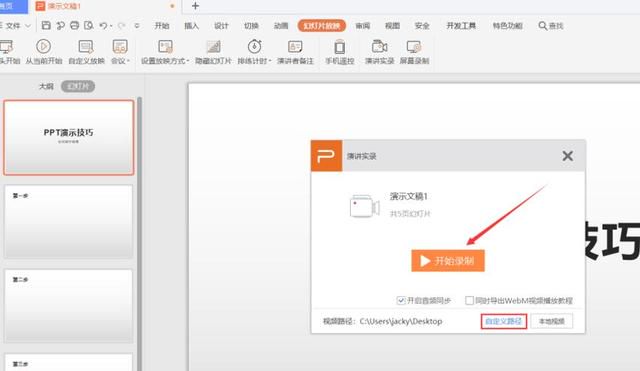This screenshot has height=371, width=640.
Task: Expand the 设置放映方式 dropdown
Action: 188,61
